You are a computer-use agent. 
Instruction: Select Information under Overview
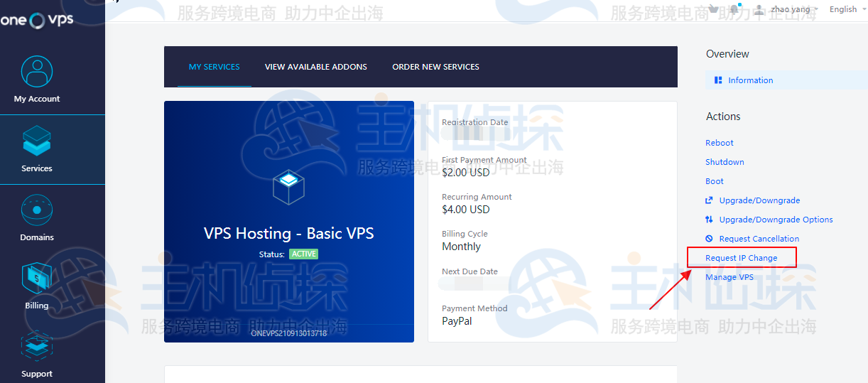click(x=751, y=80)
